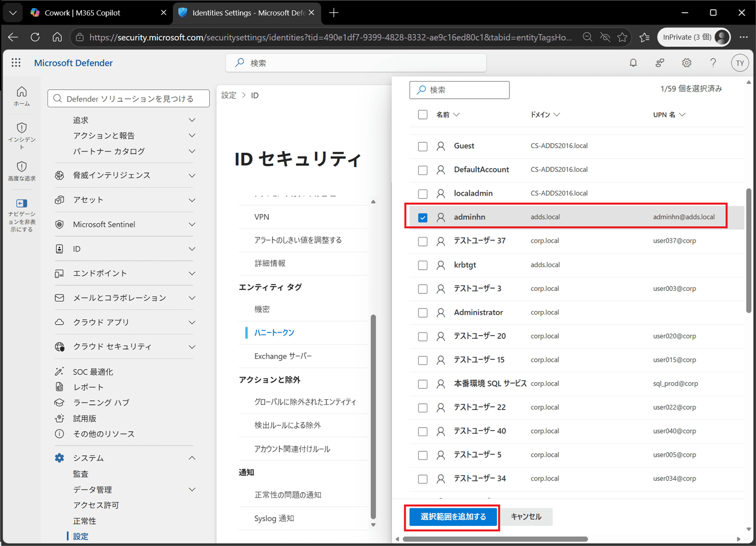
Task: Expand the エンドポイント chevron
Action: click(192, 273)
